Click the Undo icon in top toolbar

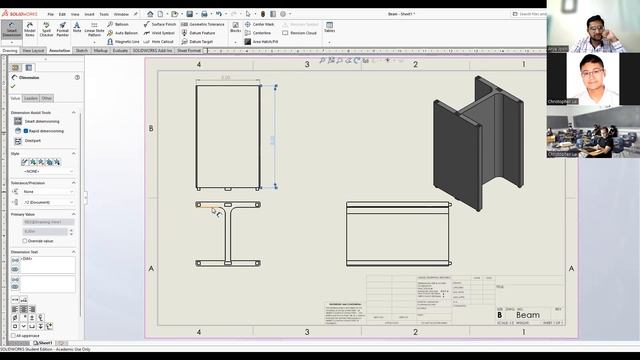[x=219, y=14]
